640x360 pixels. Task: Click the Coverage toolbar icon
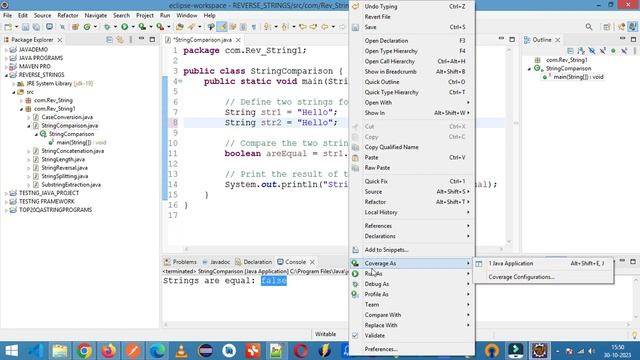click(142, 27)
